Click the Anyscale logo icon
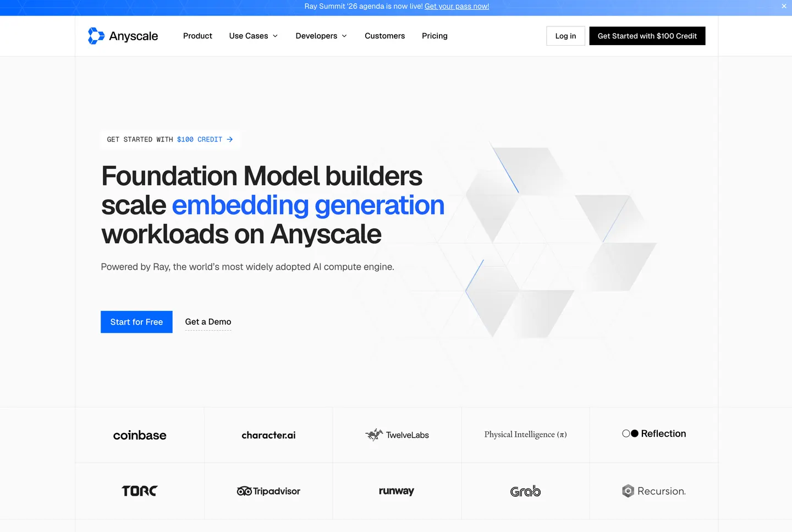Image resolution: width=792 pixels, height=532 pixels. click(96, 36)
